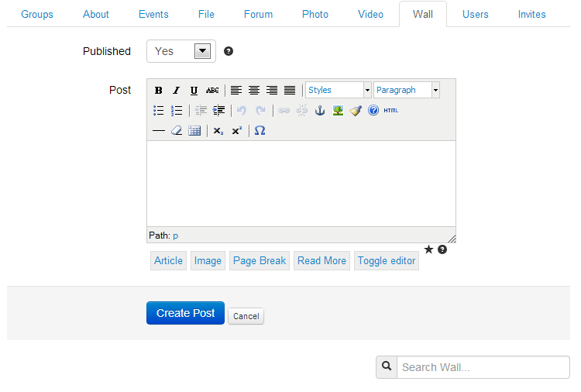581x392 pixels.
Task: Switch to the Forum tab
Action: [258, 14]
